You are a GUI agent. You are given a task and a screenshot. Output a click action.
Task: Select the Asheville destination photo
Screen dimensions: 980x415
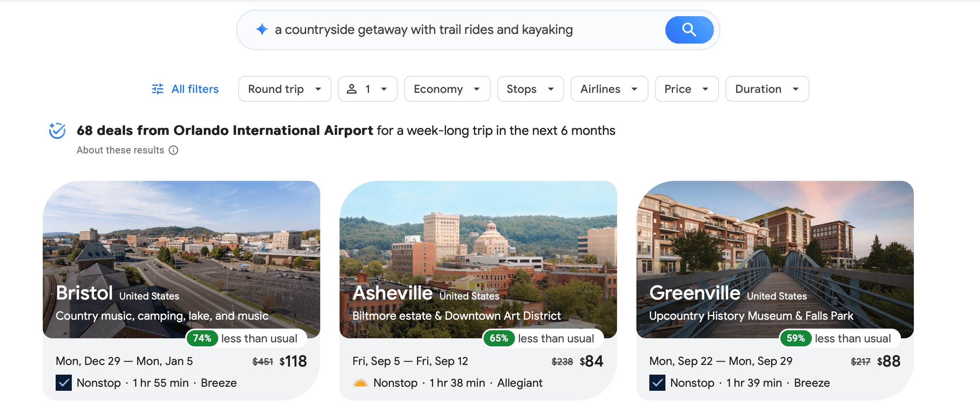(x=478, y=242)
